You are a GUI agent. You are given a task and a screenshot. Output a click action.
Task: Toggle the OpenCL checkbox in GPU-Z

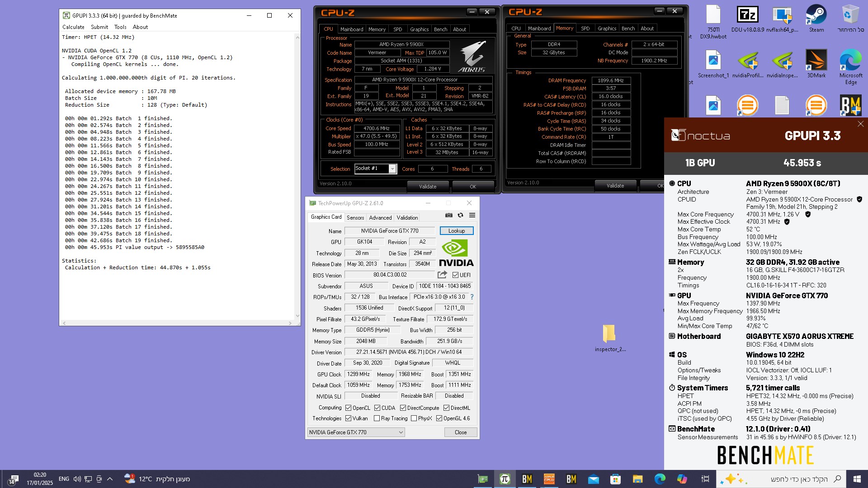point(348,408)
